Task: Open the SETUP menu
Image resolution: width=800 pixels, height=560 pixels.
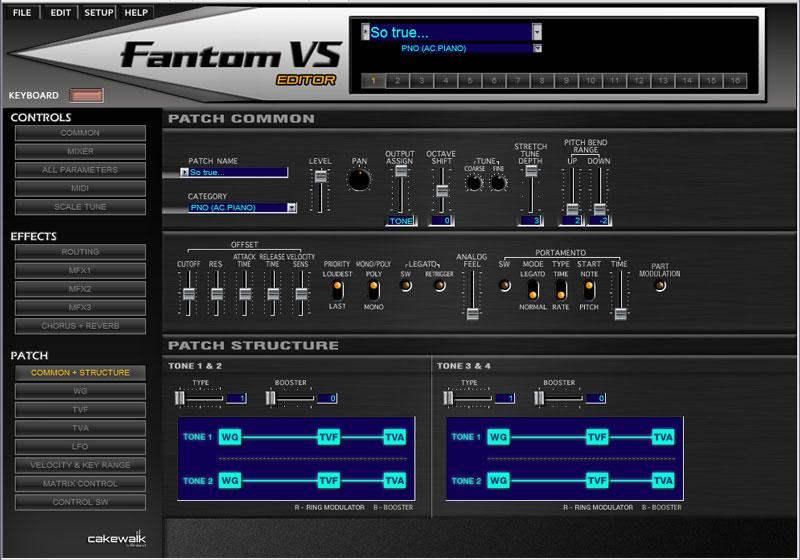Action: 98,12
